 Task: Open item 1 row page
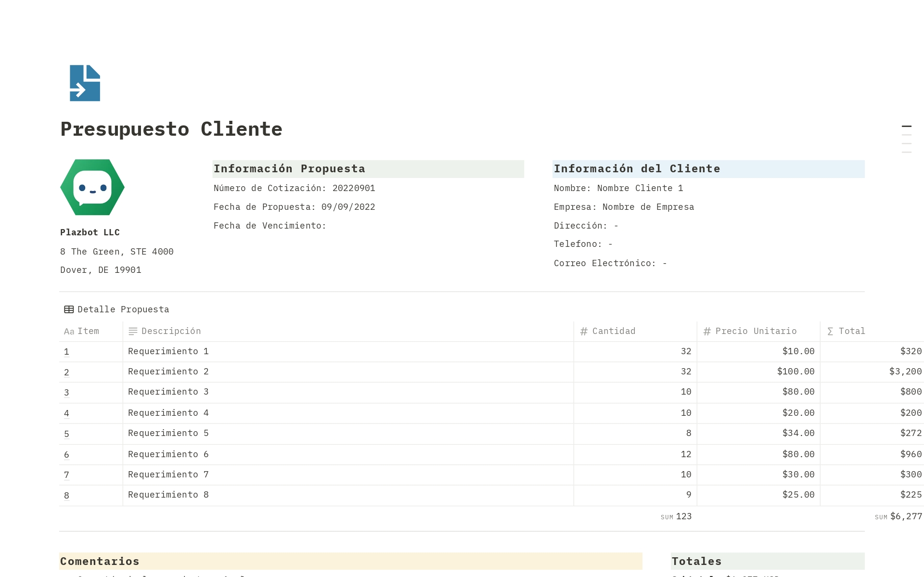[x=66, y=352]
